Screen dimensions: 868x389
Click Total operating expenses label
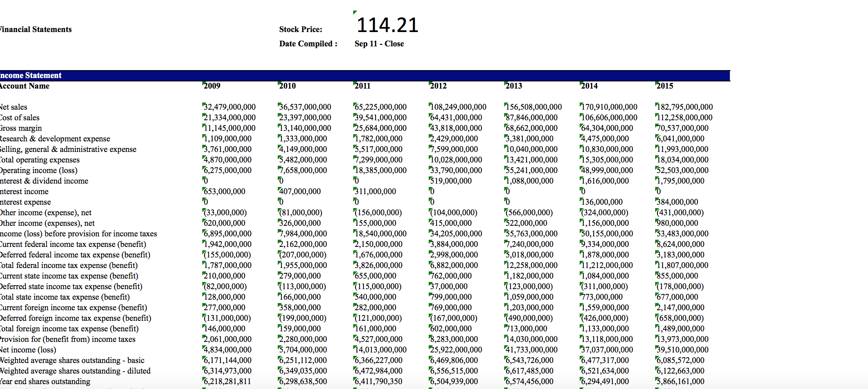point(40,160)
